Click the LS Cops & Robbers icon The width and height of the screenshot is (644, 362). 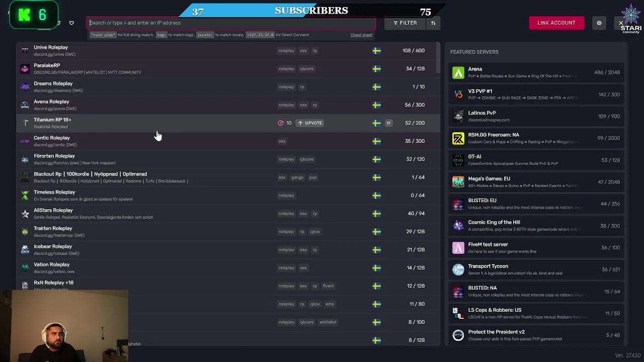[458, 313]
